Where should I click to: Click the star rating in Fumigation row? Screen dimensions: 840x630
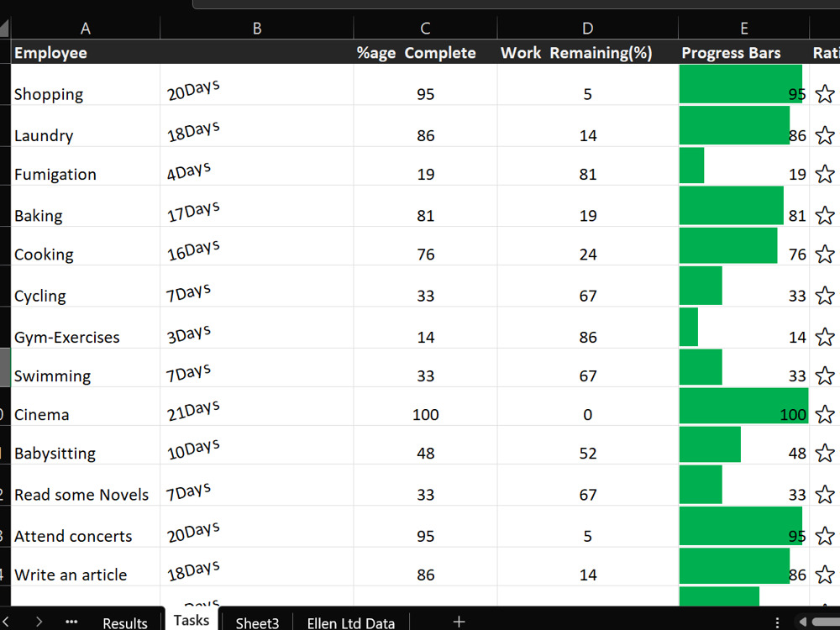[x=825, y=174]
